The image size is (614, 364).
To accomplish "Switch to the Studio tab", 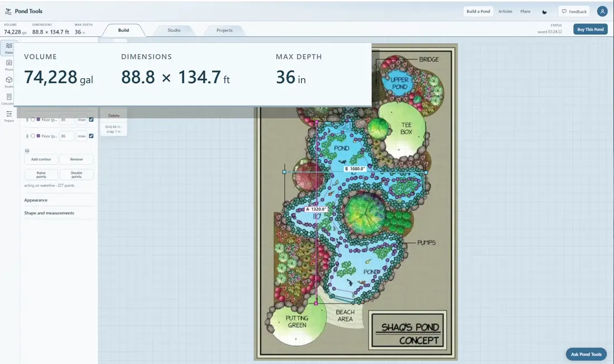I will pos(174,30).
